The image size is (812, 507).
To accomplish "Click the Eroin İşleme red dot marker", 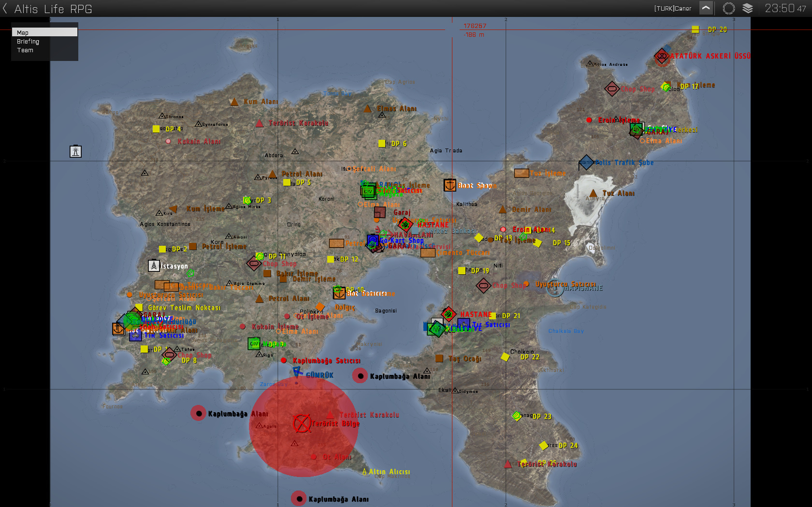I will coord(589,120).
